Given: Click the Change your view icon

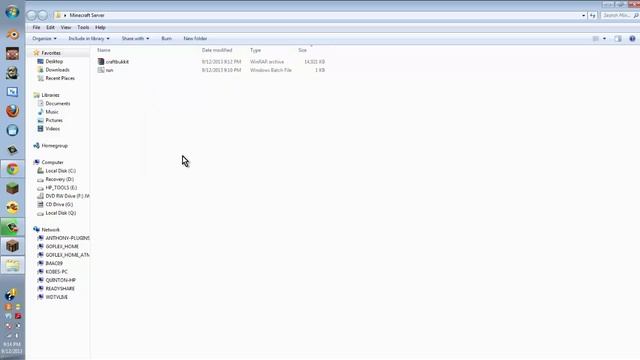Looking at the screenshot, I should [596, 39].
